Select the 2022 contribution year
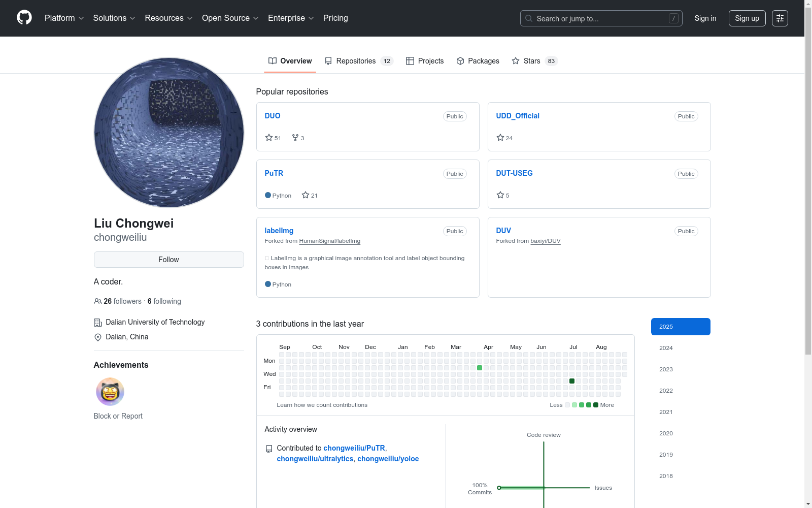Screen dimensions: 812x508 point(681,391)
